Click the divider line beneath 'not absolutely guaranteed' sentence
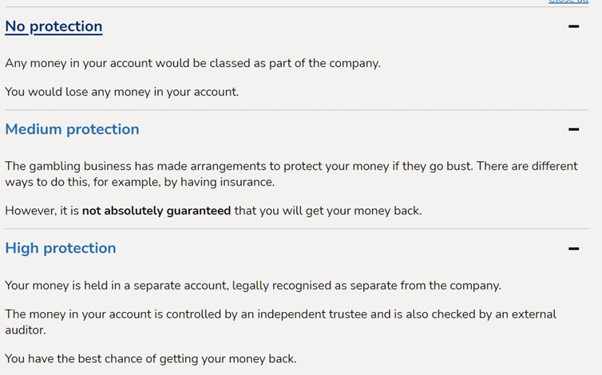The width and height of the screenshot is (602, 375). 296,229
